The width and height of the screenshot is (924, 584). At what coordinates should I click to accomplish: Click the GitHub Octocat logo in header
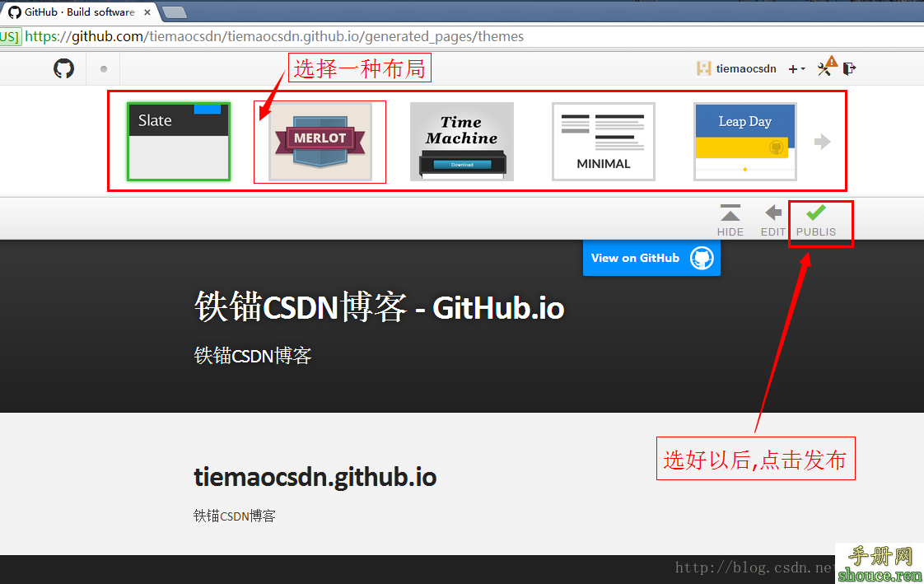[63, 68]
